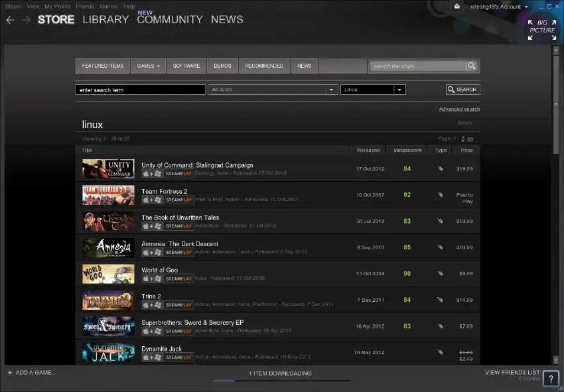This screenshot has width=564, height=392.
Task: Click Amnesia type tag icon
Action: coord(440,247)
